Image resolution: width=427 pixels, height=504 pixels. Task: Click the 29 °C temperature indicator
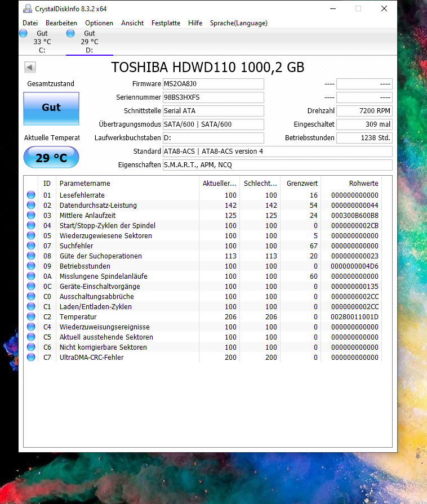pyautogui.click(x=51, y=158)
